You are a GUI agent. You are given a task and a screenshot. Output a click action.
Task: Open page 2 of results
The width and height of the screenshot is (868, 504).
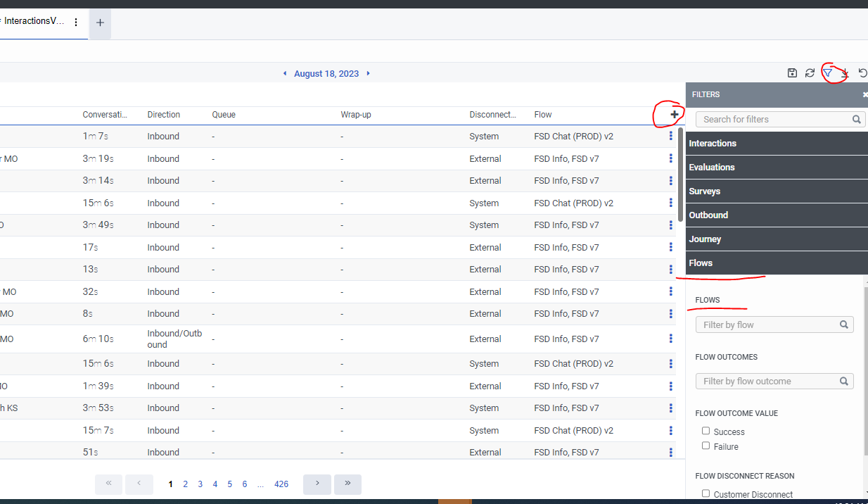click(186, 484)
